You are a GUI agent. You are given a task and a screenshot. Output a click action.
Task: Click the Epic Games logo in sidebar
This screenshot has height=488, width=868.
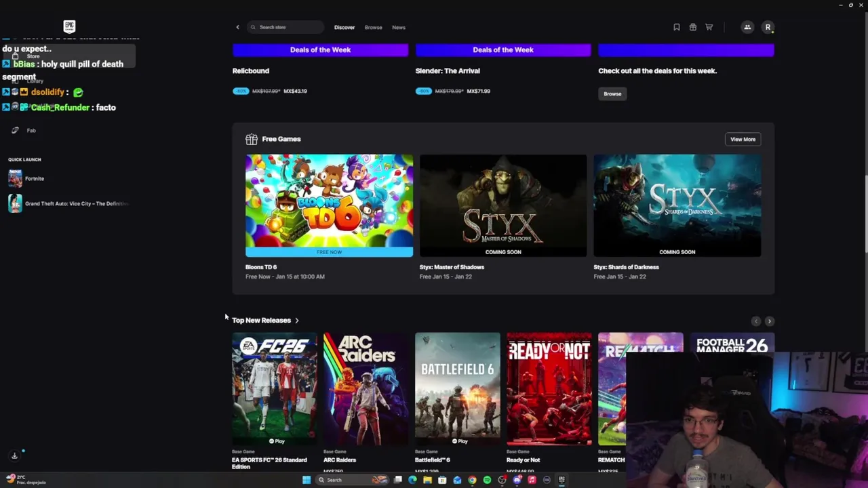click(69, 26)
